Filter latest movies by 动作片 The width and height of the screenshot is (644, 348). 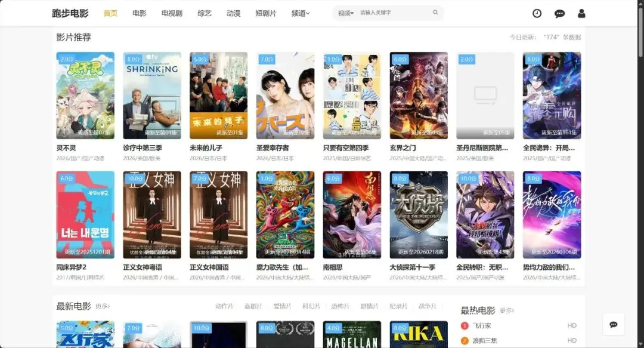point(224,306)
